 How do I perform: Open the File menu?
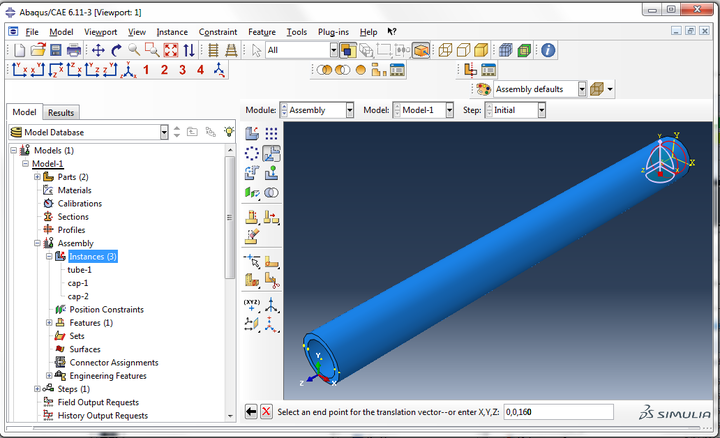tap(32, 32)
